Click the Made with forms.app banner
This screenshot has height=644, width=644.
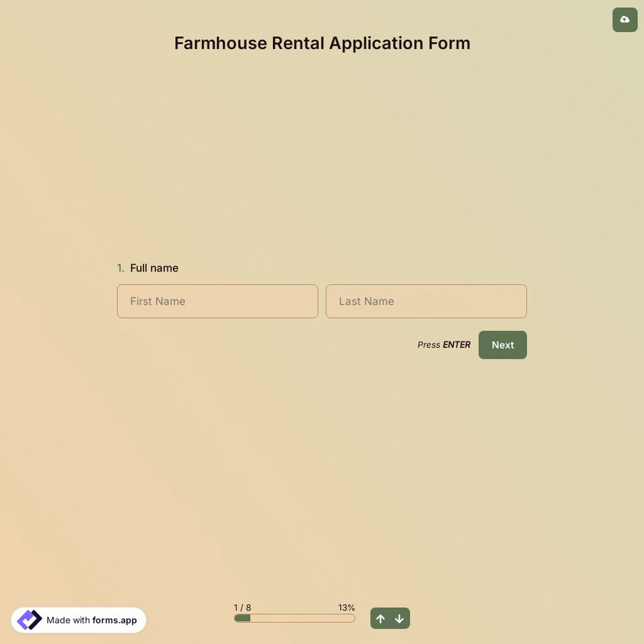(79, 619)
